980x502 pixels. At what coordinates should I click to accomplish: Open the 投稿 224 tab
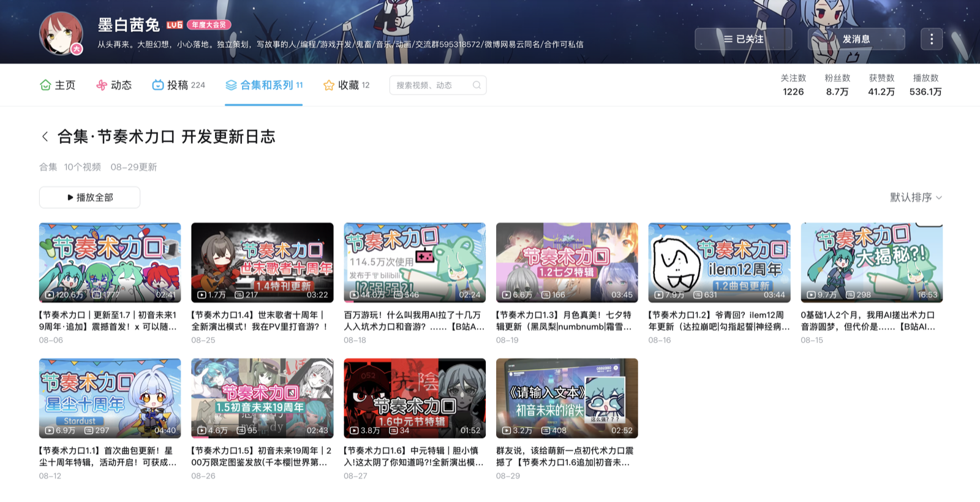(178, 85)
